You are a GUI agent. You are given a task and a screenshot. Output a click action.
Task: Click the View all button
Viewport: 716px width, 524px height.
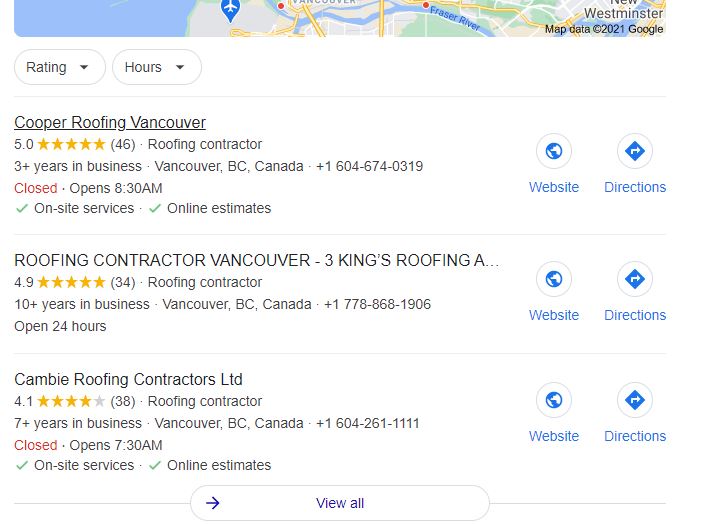pos(340,503)
